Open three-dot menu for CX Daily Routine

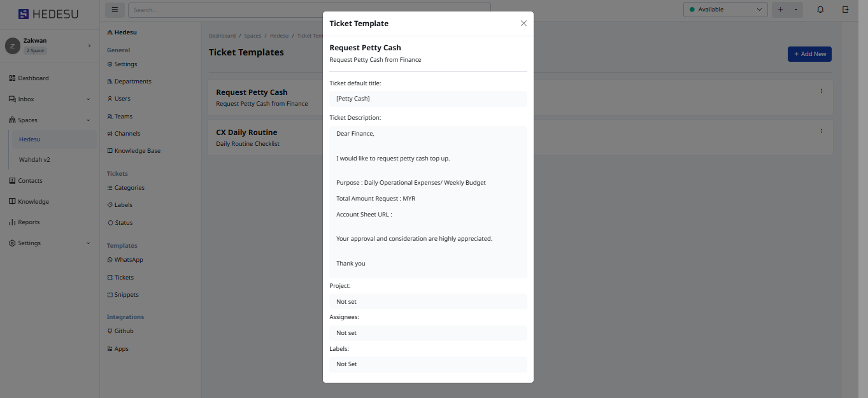[821, 131]
